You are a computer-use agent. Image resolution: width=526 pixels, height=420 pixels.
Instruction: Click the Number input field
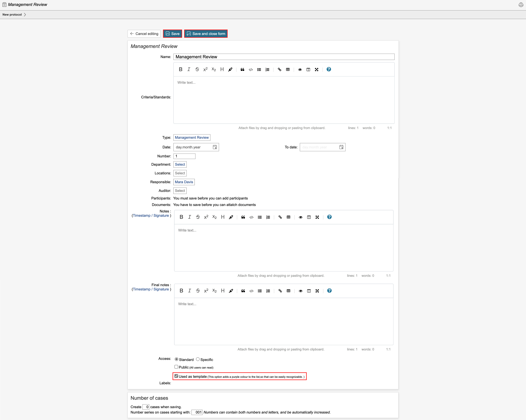point(184,156)
